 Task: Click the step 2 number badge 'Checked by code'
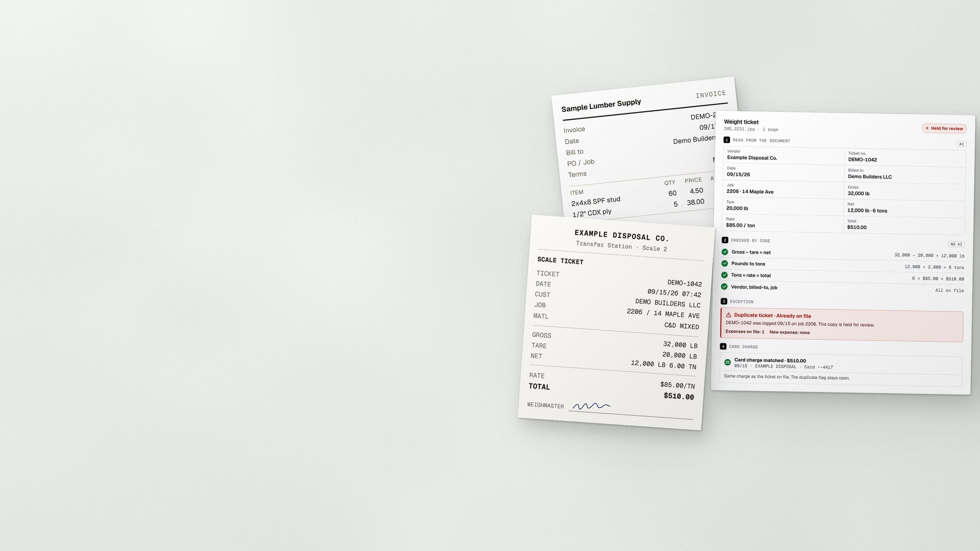[725, 240]
